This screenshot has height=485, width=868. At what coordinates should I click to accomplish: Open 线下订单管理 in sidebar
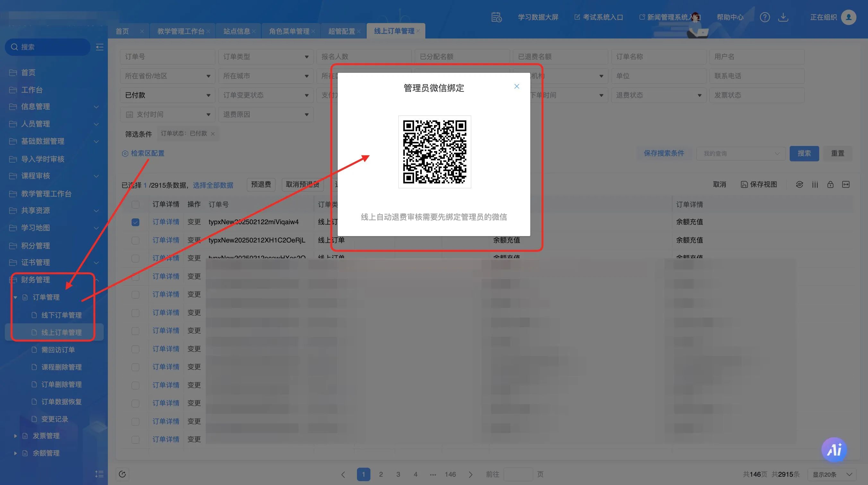(x=61, y=315)
